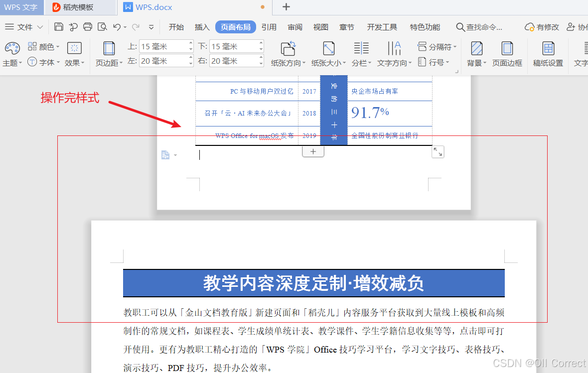Click the 稿纸设置 manuscript paper button
This screenshot has width=588, height=373.
(x=548, y=54)
